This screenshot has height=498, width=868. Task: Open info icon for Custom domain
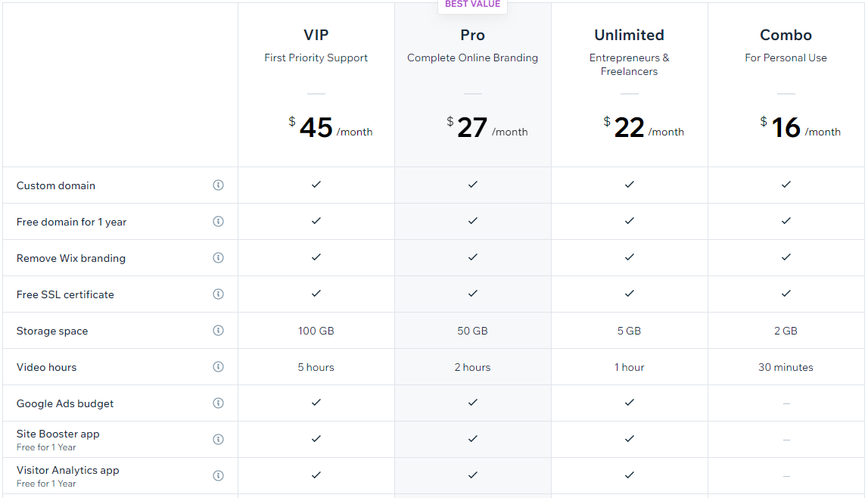(x=218, y=185)
